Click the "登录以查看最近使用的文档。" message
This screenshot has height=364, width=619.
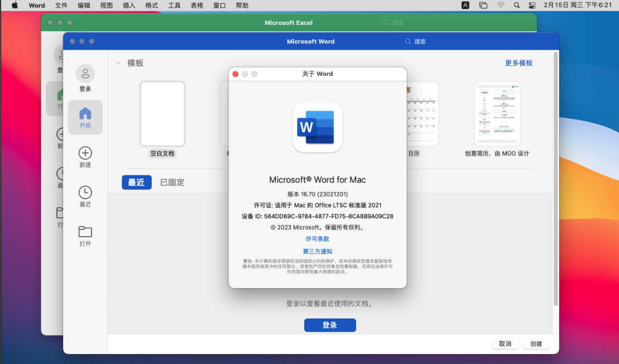(x=330, y=304)
